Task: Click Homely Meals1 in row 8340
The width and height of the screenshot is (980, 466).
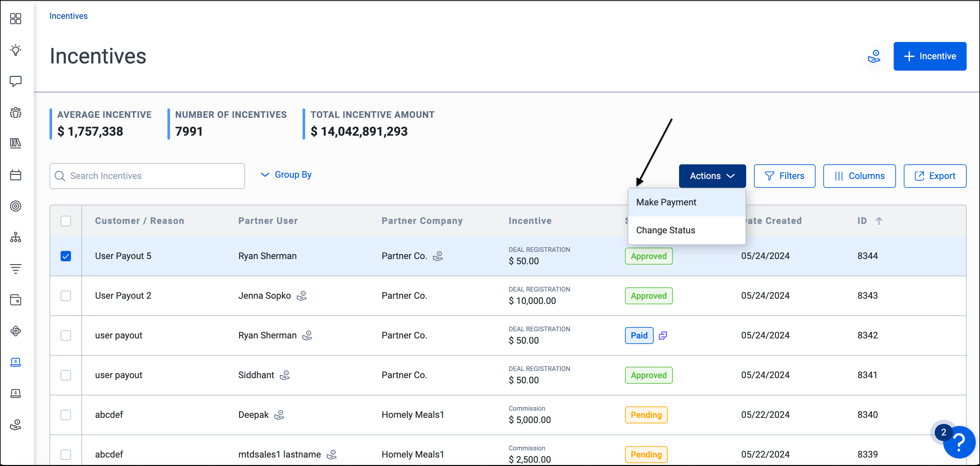Action: click(x=413, y=415)
